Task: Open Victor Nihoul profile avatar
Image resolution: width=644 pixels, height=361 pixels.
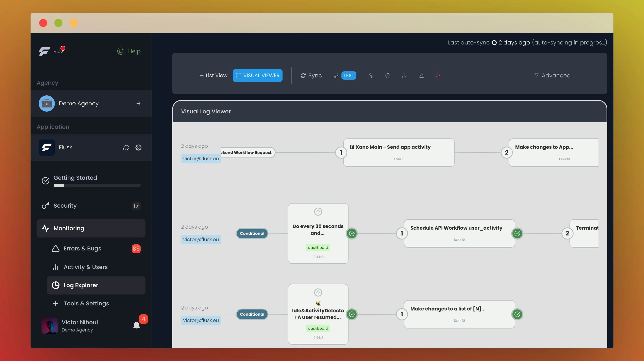Action: 50,326
